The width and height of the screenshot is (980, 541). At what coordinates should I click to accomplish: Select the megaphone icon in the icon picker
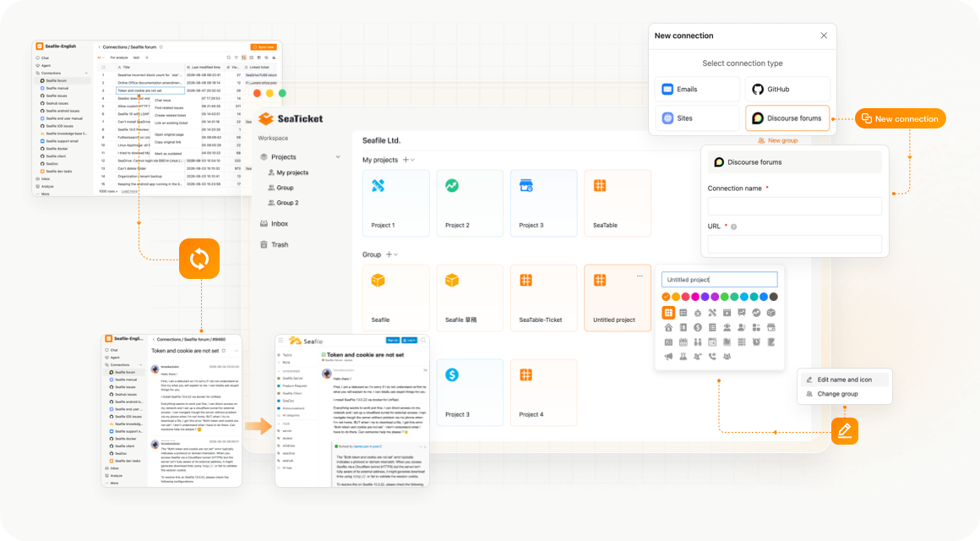tap(668, 357)
